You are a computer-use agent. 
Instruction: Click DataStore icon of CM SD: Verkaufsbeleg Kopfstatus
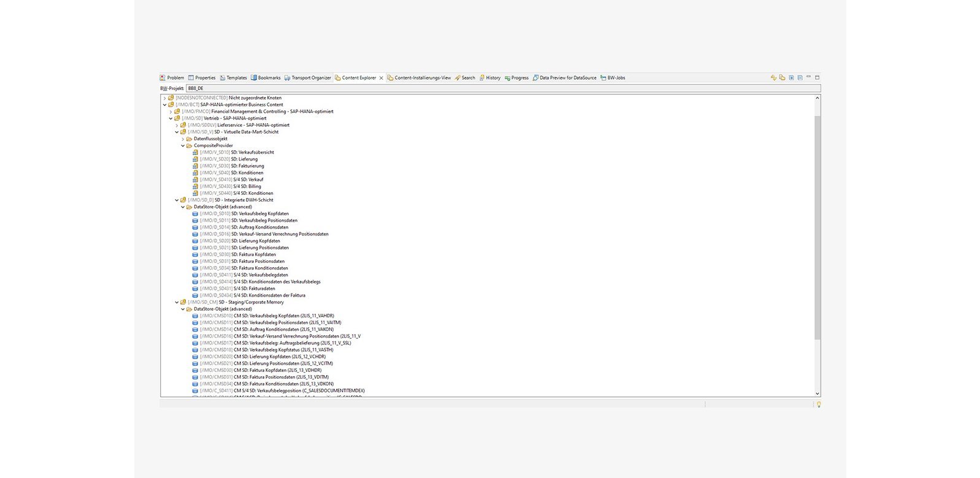tap(195, 350)
